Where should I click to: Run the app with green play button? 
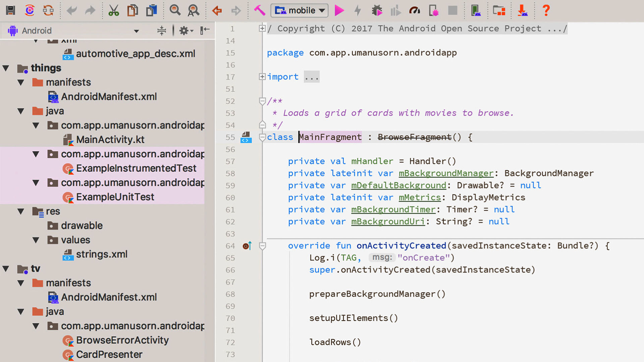point(339,10)
